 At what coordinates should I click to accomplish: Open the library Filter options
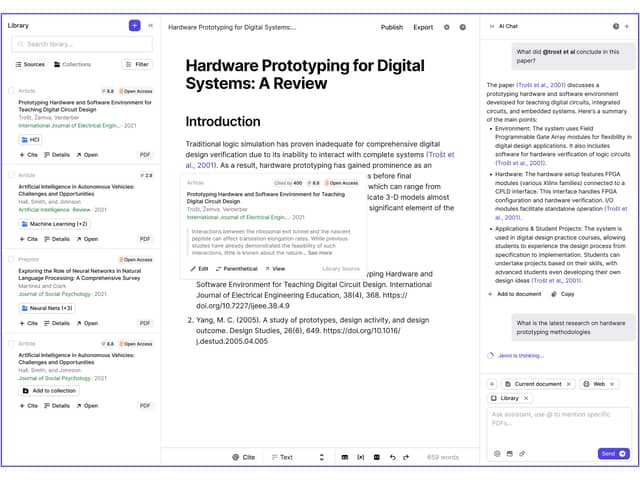(137, 64)
